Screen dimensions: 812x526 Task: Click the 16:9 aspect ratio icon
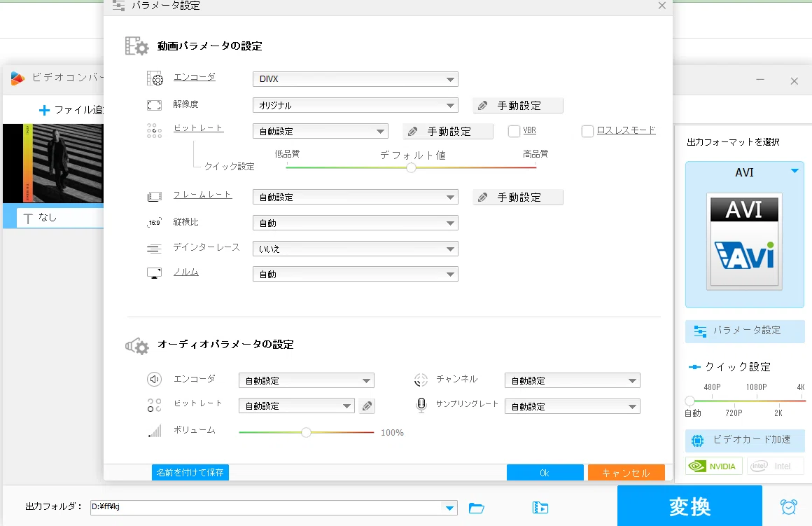[154, 222]
